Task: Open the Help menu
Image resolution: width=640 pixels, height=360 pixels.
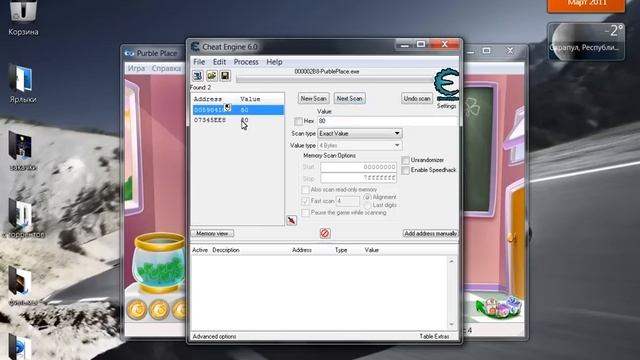Action: click(274, 62)
